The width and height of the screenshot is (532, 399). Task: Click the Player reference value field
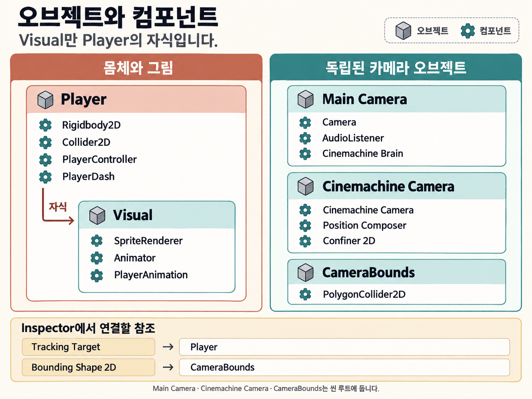[345, 347]
